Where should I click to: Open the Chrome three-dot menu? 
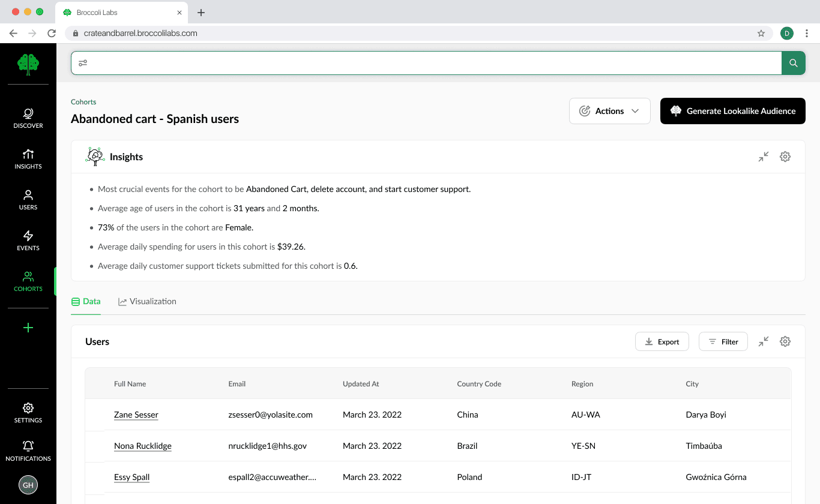coord(807,34)
